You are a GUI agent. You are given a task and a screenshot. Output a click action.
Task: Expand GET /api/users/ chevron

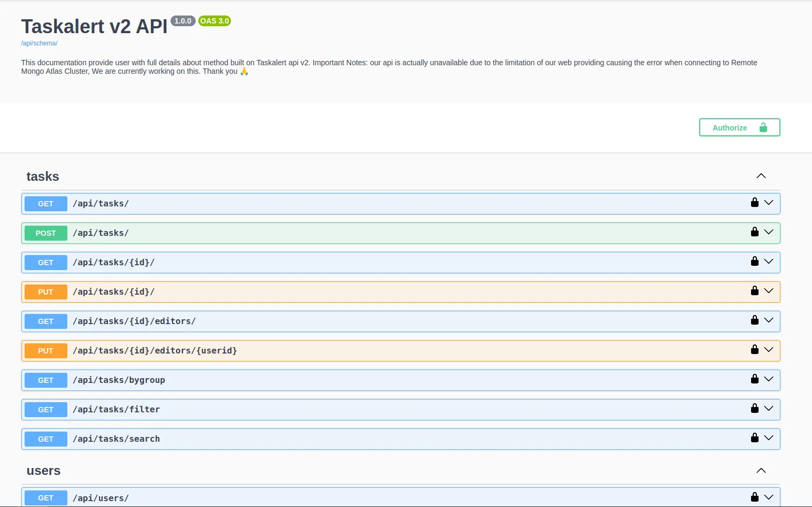pyautogui.click(x=769, y=497)
